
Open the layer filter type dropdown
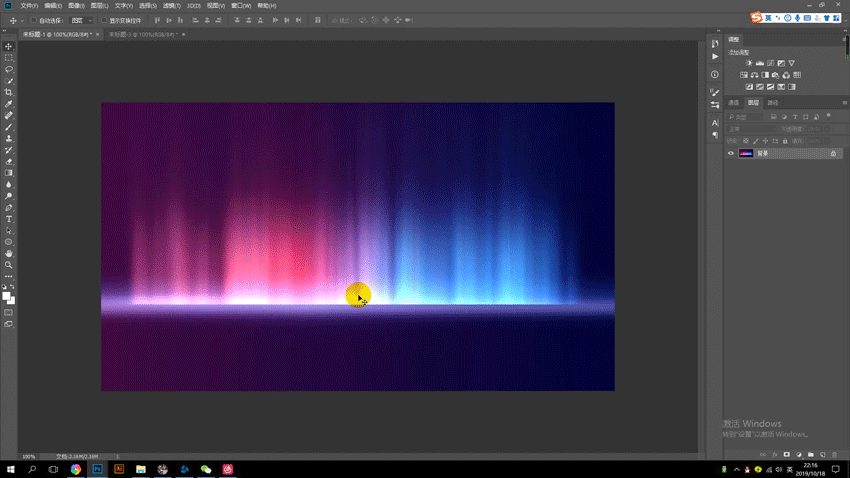(745, 117)
